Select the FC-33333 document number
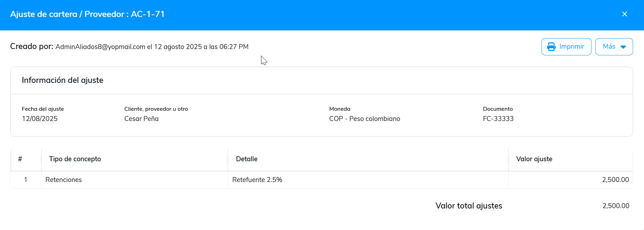The height and width of the screenshot is (230, 644). (498, 119)
